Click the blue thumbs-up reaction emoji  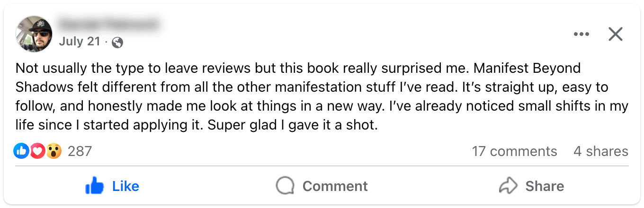pos(22,151)
